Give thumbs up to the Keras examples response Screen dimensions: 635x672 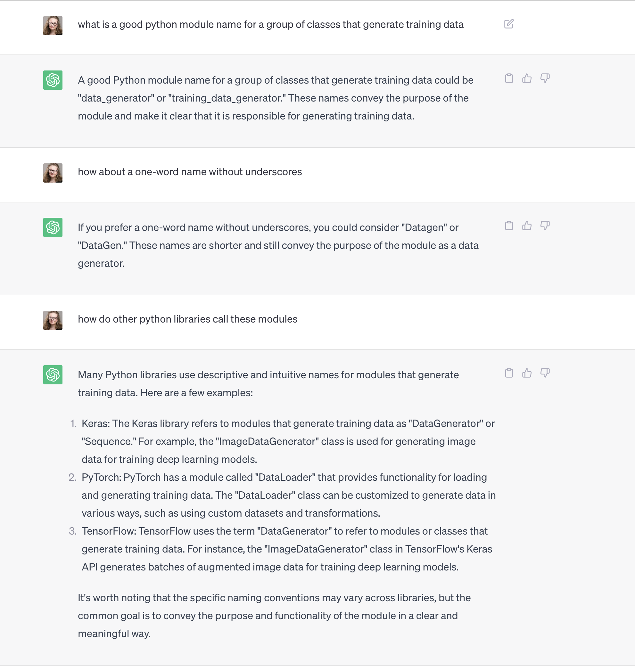pos(527,373)
